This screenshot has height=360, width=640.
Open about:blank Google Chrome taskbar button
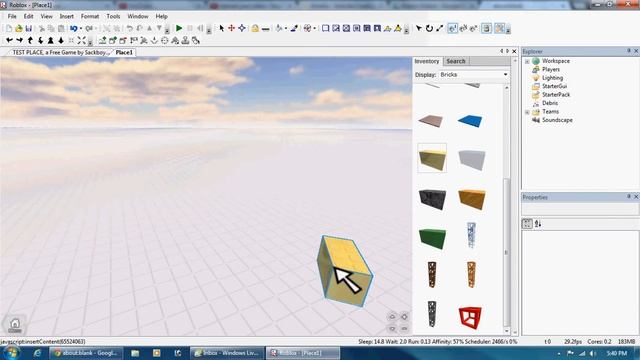pos(86,353)
